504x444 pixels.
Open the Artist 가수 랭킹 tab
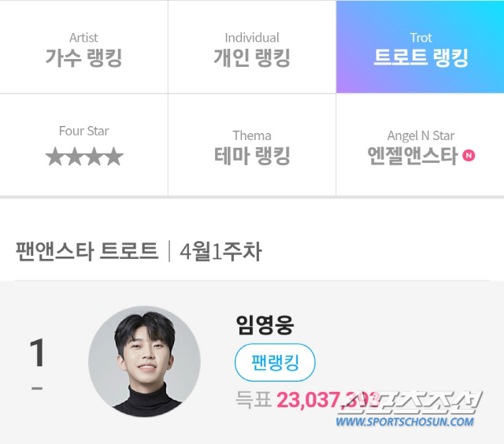[x=83, y=47]
